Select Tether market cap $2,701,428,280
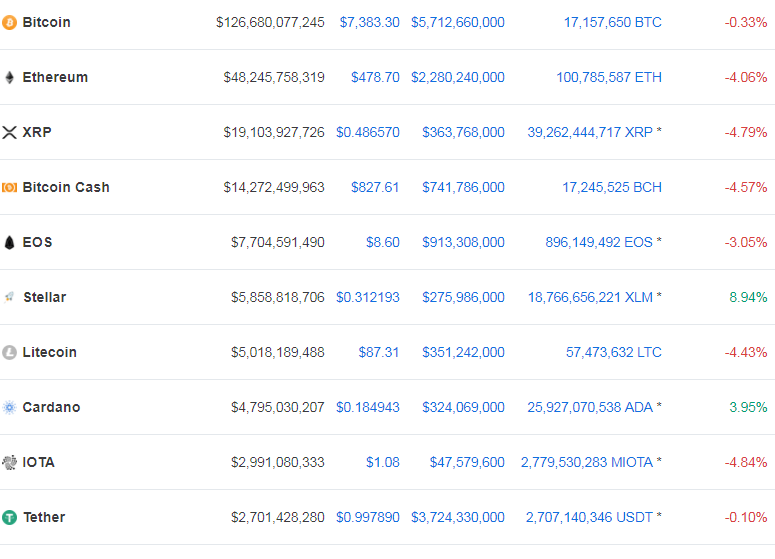This screenshot has width=775, height=559. [x=278, y=517]
